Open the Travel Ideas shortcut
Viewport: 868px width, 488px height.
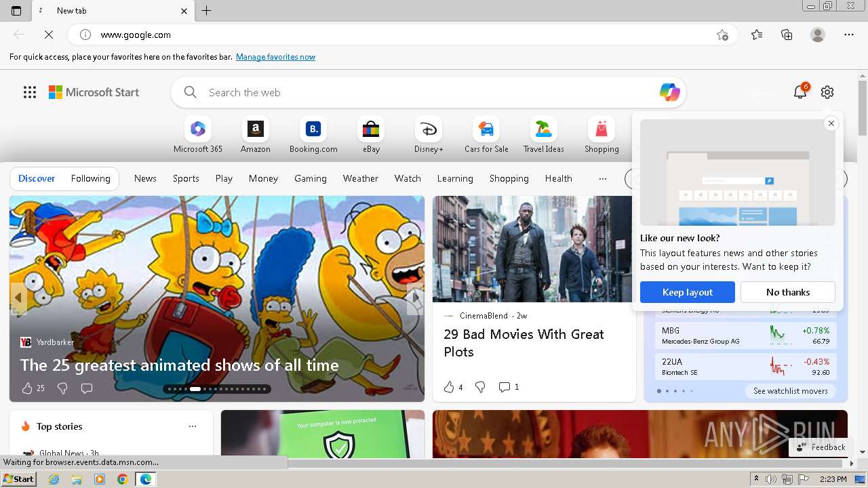click(543, 136)
